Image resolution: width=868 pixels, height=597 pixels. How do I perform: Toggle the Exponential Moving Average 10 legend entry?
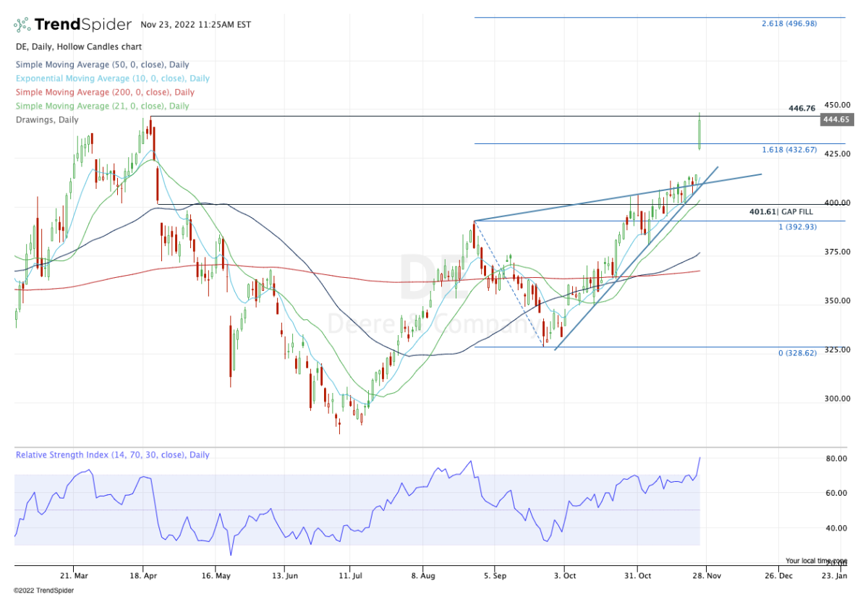pos(112,78)
